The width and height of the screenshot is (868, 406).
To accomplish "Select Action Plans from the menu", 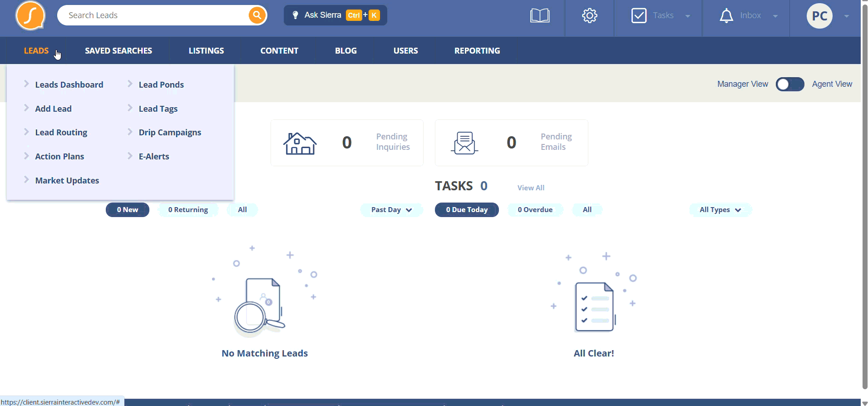I will coord(59,156).
